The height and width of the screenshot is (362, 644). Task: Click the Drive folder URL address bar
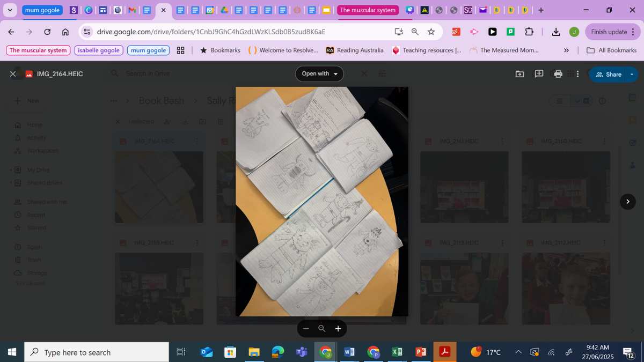[x=211, y=32]
